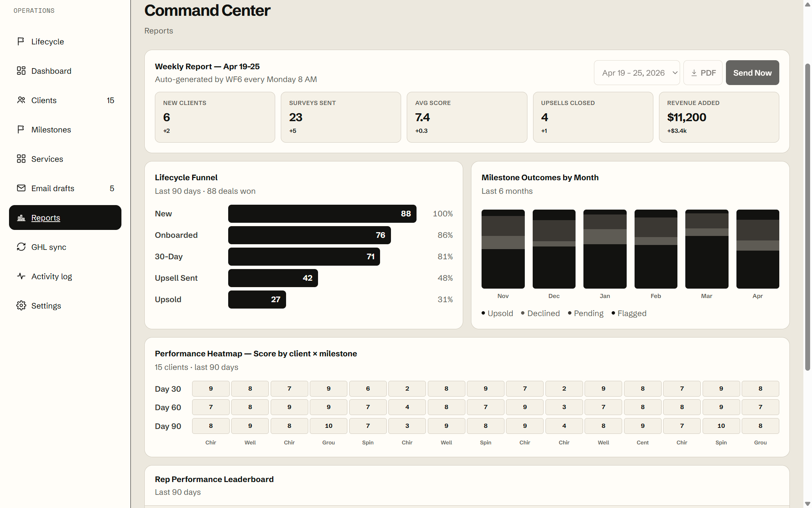Click the Lifecycle flag icon
812x508 pixels.
21,41
